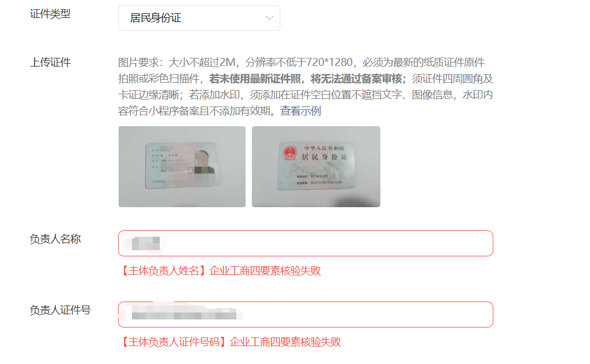This screenshot has width=590, height=364.
Task: Focus the 负责人证件号 input field
Action: click(x=306, y=314)
